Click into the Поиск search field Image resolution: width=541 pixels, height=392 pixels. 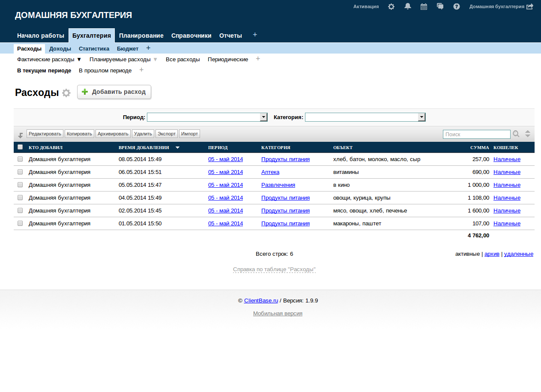click(x=476, y=135)
